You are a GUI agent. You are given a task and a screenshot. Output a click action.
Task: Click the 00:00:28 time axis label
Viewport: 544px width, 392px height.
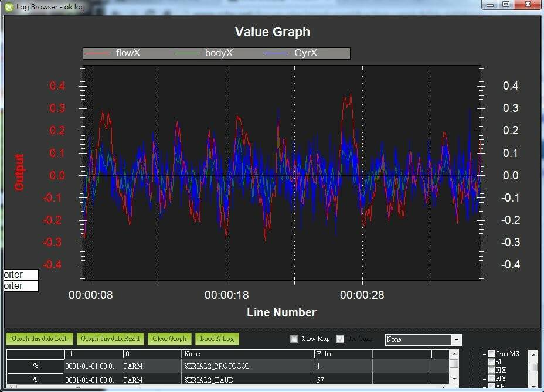tap(362, 295)
